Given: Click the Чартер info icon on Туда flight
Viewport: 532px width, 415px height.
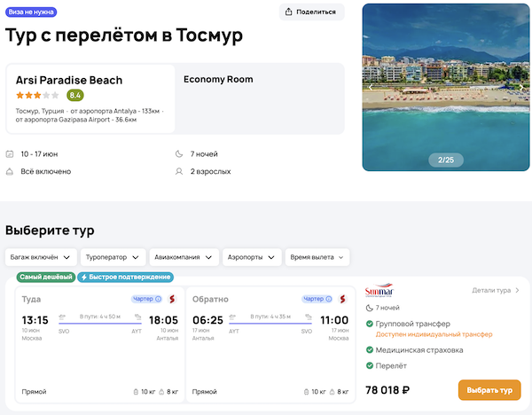Looking at the screenshot, I should 158,299.
